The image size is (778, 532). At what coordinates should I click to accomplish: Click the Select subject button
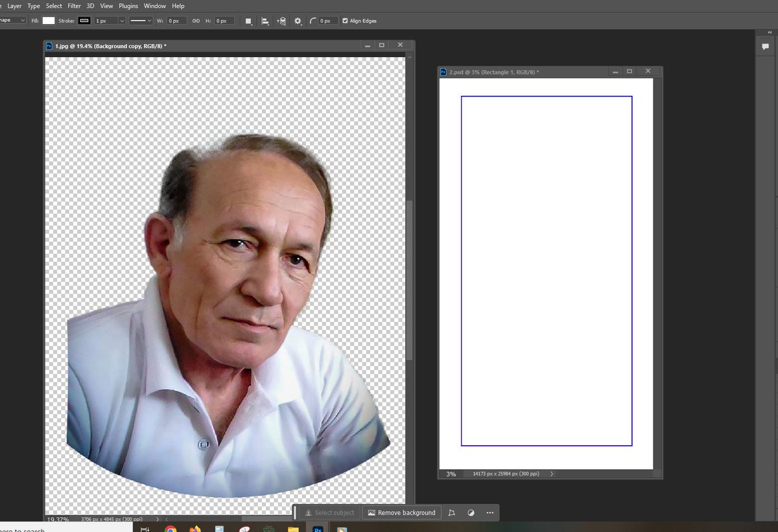[x=329, y=513]
